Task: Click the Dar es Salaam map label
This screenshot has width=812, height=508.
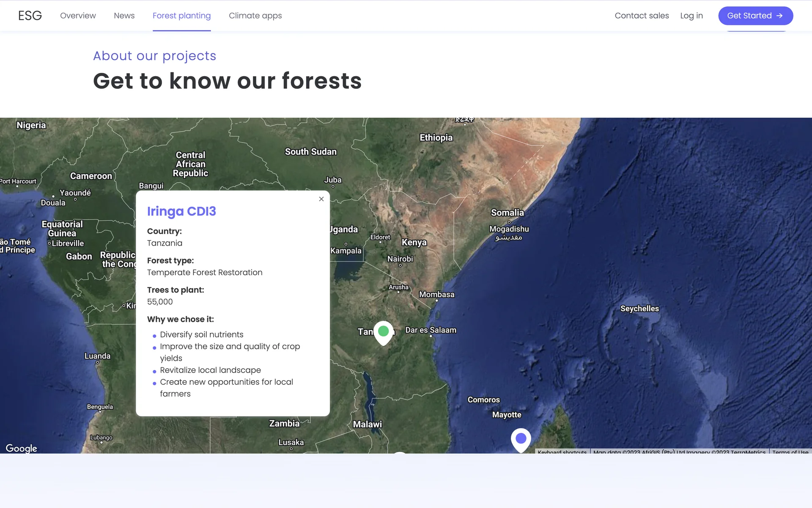Action: (431, 330)
